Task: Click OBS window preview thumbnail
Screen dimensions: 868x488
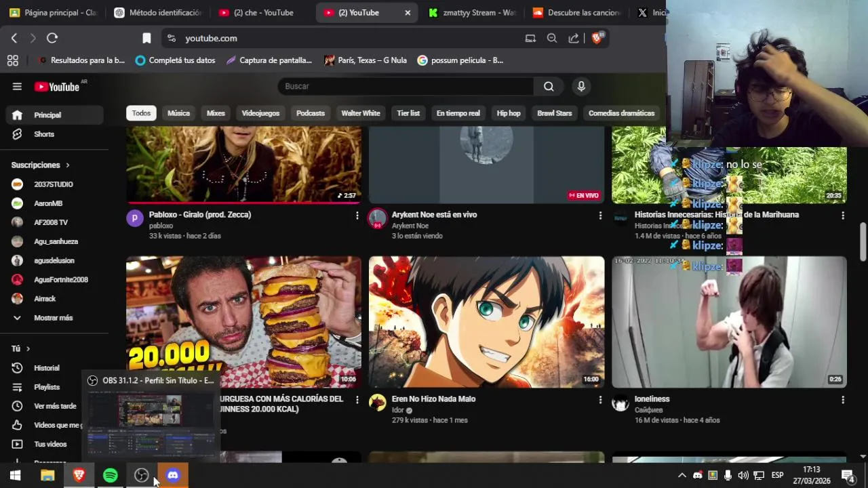Action: coord(151,424)
